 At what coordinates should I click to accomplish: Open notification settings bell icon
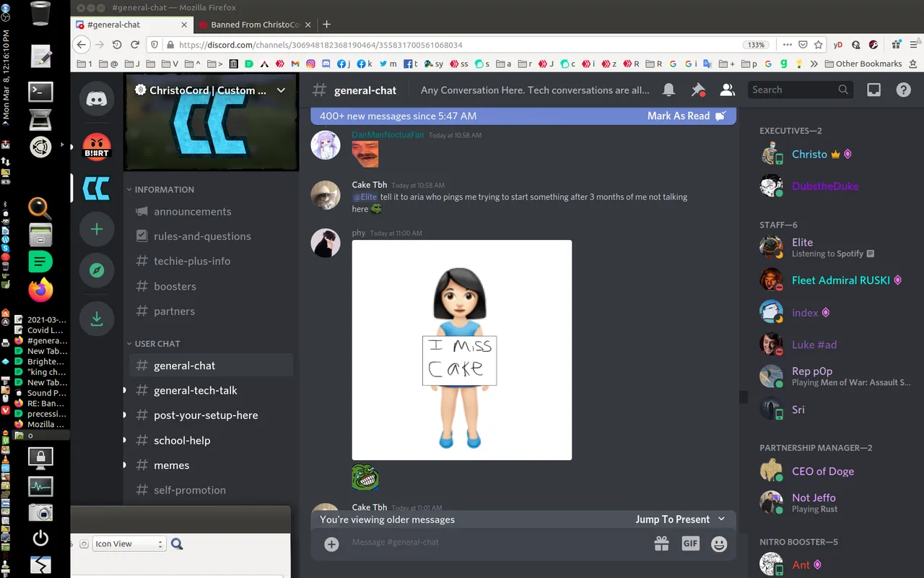[669, 90]
